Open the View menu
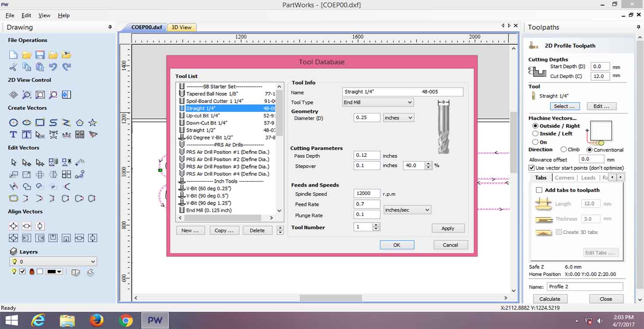 (x=44, y=15)
